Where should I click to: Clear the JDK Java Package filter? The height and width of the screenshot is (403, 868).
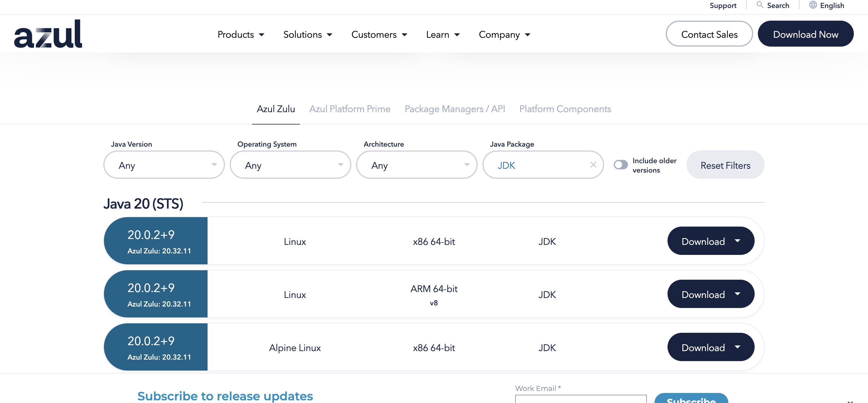click(x=593, y=165)
